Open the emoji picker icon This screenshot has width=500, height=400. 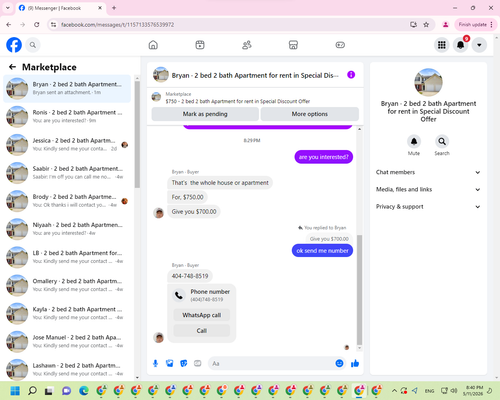pos(339,363)
